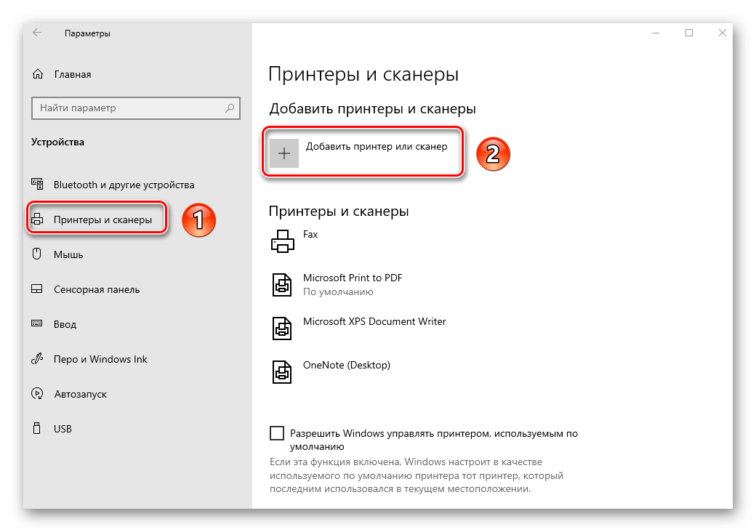Click Добавить принтер или сканер button
The height and width of the screenshot is (532, 756).
(x=376, y=147)
